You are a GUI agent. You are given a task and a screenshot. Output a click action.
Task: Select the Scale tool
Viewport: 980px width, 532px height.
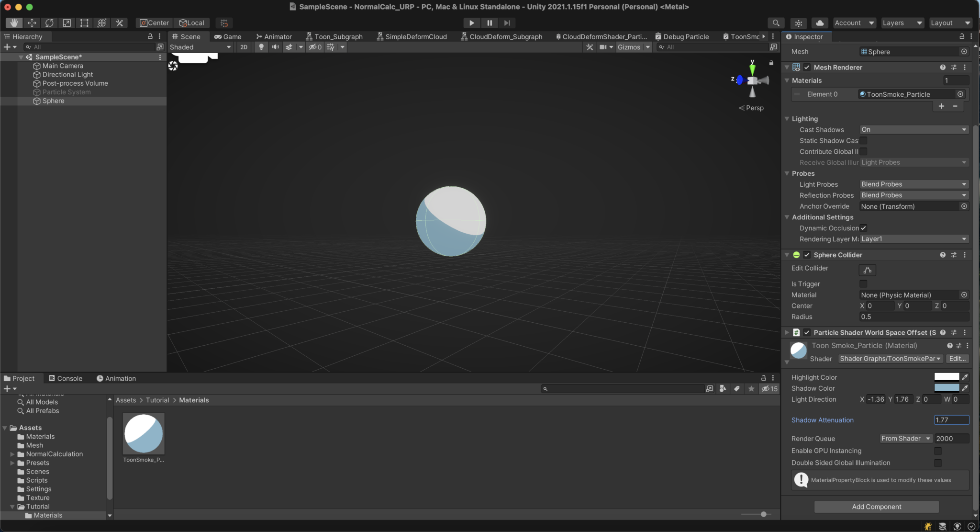(x=67, y=23)
